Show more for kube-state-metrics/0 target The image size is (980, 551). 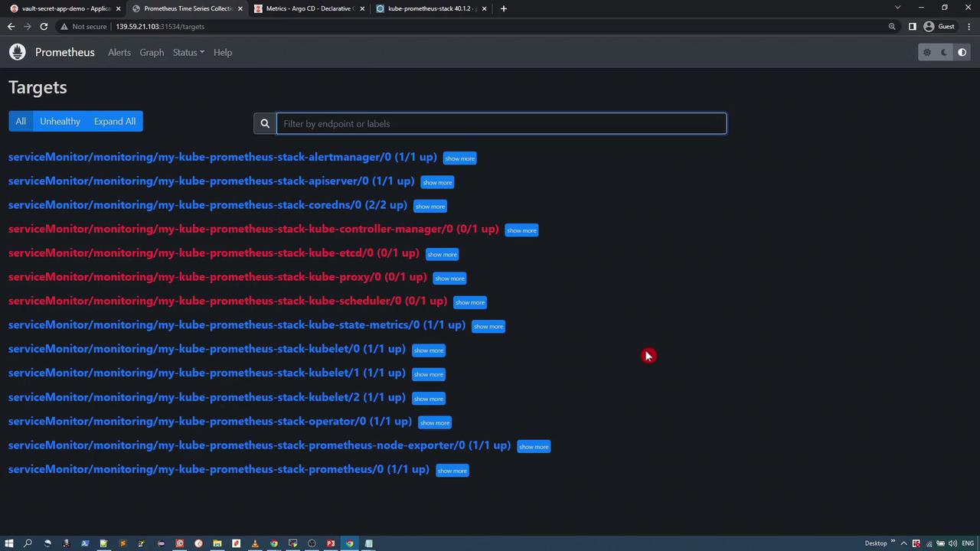click(x=488, y=326)
